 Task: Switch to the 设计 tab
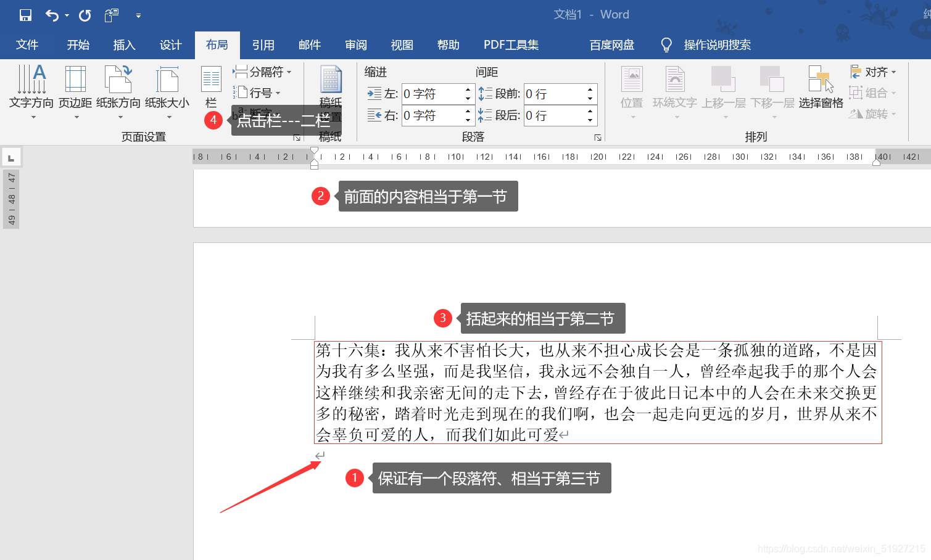(170, 44)
